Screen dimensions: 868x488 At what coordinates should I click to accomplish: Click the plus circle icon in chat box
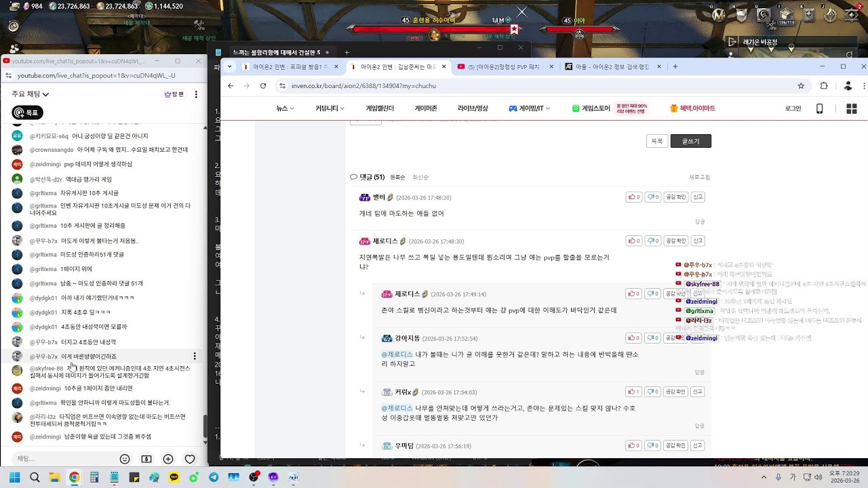168,459
